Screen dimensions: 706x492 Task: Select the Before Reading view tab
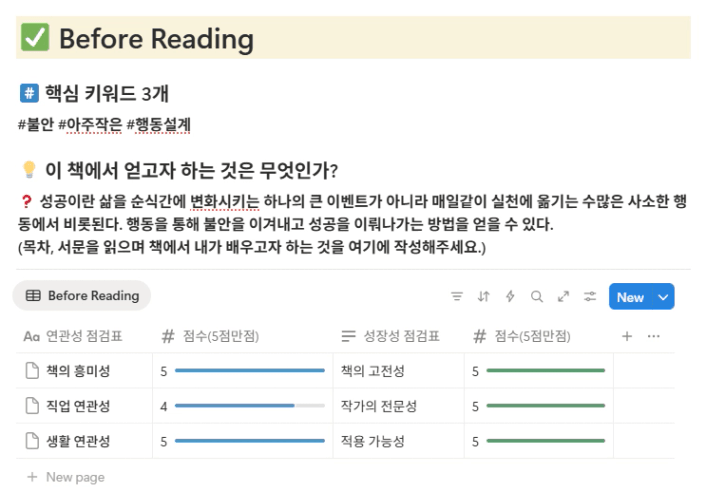click(82, 296)
